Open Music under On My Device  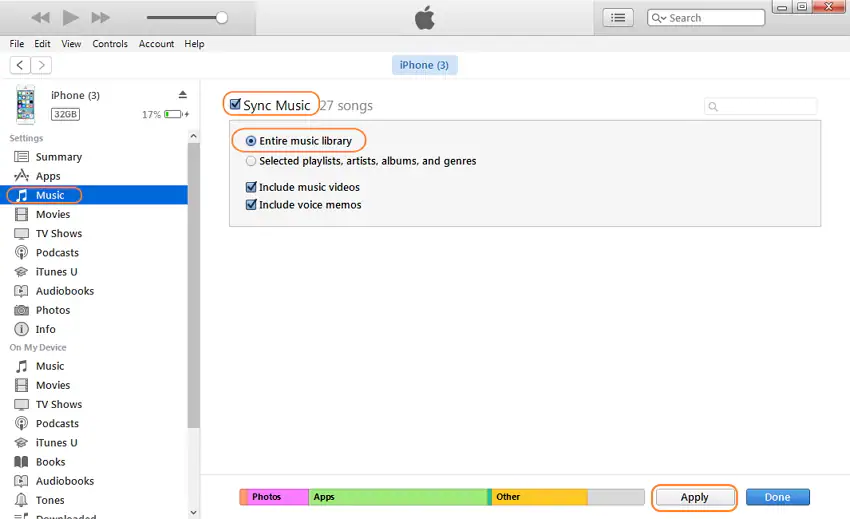(x=94, y=366)
